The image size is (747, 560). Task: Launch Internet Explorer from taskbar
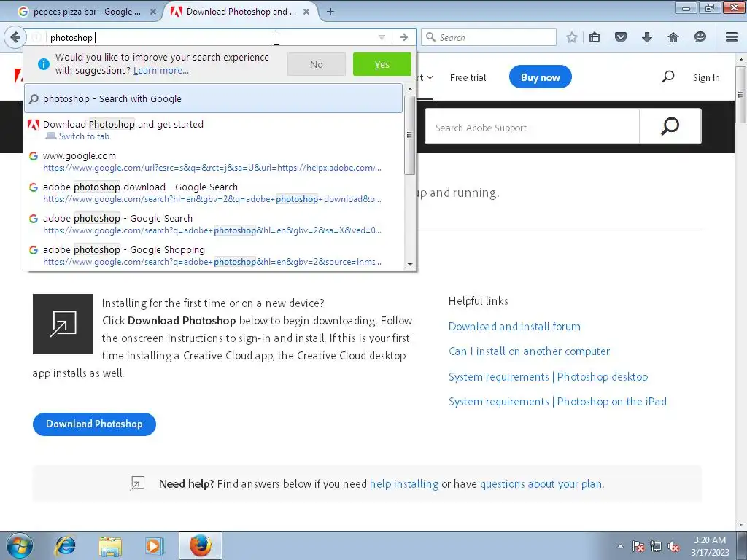click(65, 545)
